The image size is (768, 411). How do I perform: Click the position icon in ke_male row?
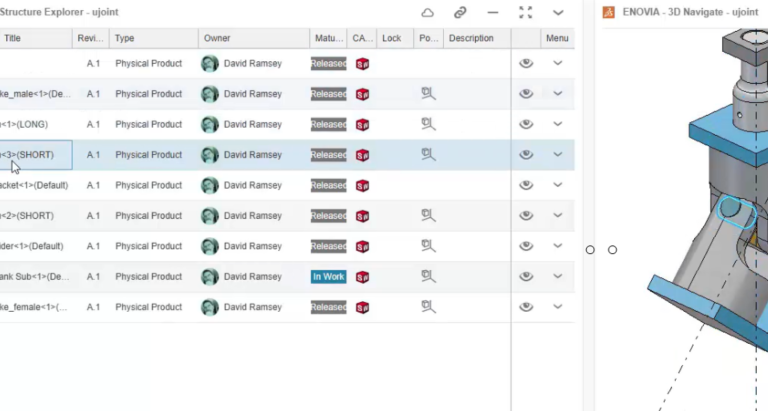[x=429, y=94]
